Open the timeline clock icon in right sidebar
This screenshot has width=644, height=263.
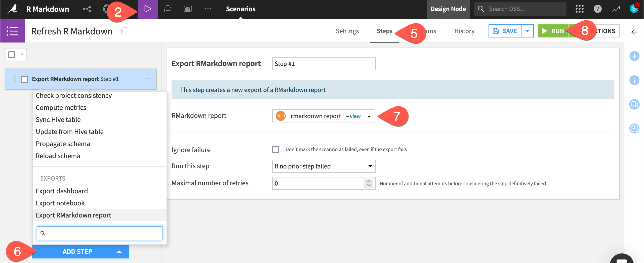(x=634, y=128)
